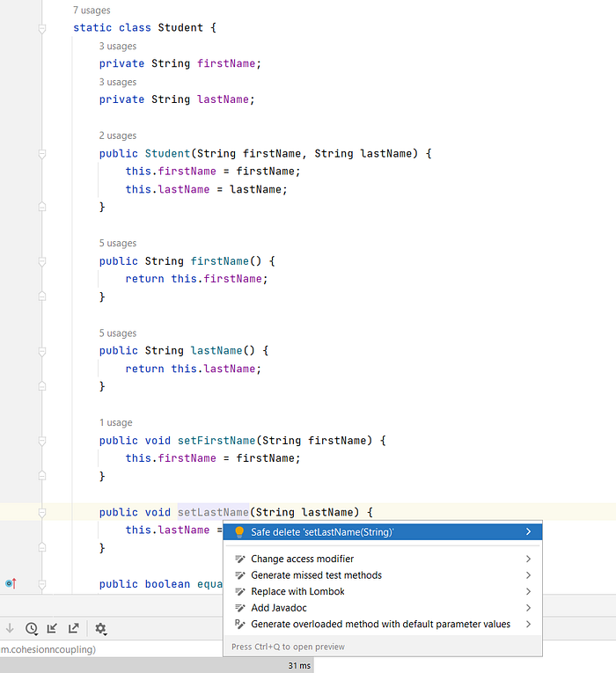
Task: Collapse the setLastName method fold marker
Action: coord(42,513)
